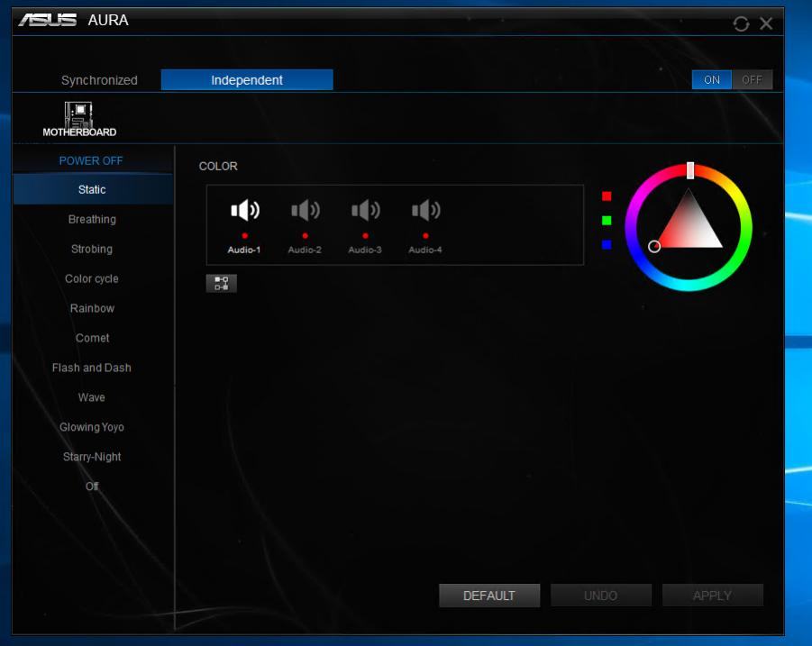Select the Static lighting effect

pos(92,189)
